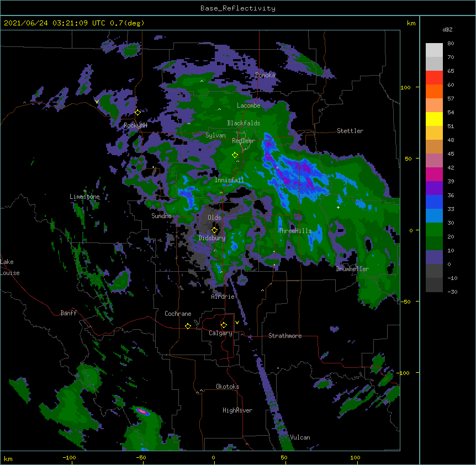This screenshot has height=465, width=476.
Task: Click the yellow V marker northeast of Calgary
Action: click(237, 323)
